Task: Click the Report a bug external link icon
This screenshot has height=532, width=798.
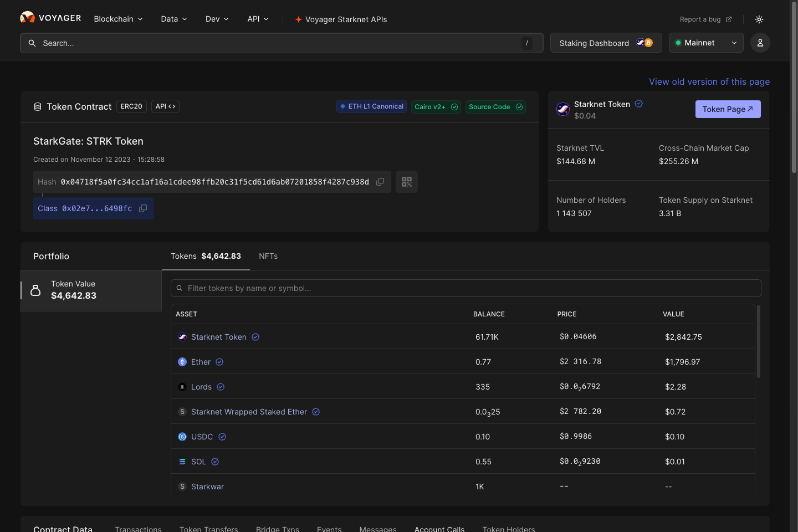Action: click(x=729, y=19)
